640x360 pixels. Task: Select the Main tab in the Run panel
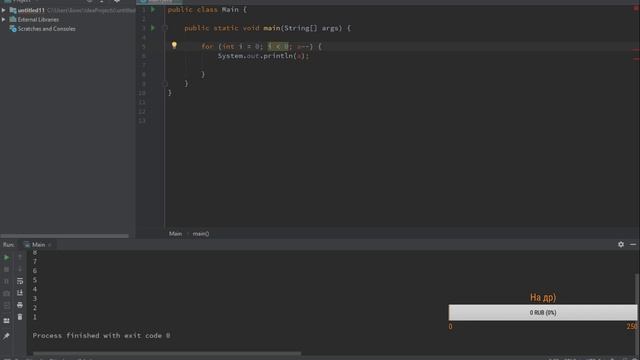(38, 244)
